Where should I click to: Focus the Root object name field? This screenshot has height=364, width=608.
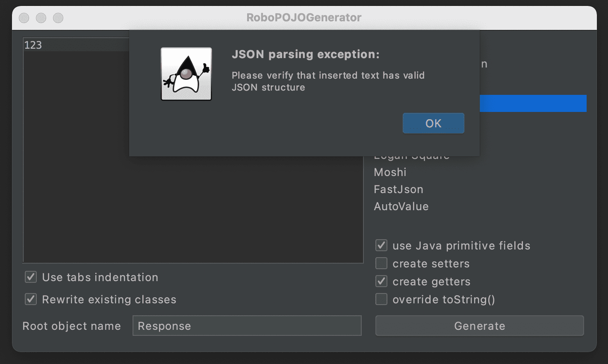coord(247,326)
